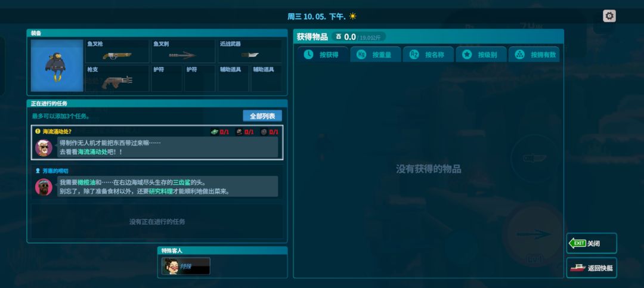This screenshot has width=644, height=288.
Task: Select the harpoon tip arrow slot
Action: pyautogui.click(x=183, y=51)
